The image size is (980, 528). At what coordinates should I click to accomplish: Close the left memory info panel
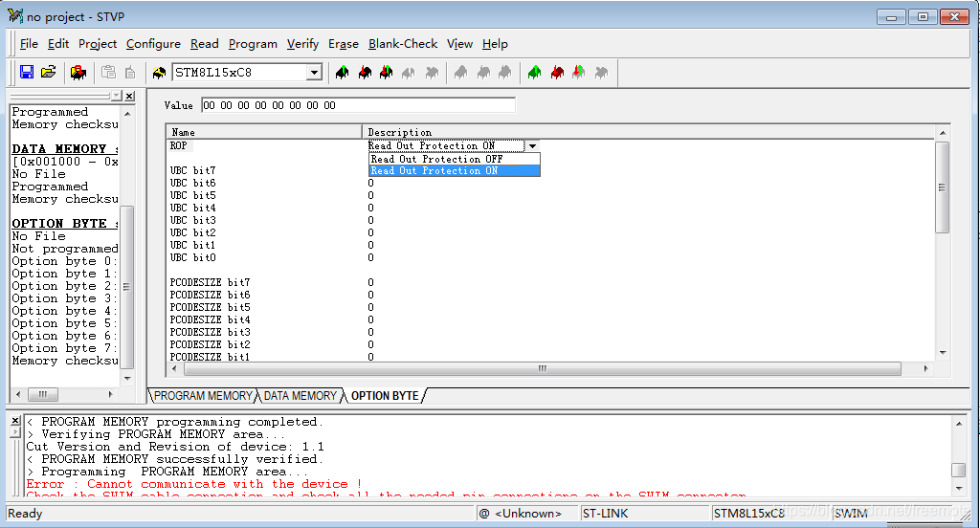click(x=129, y=97)
